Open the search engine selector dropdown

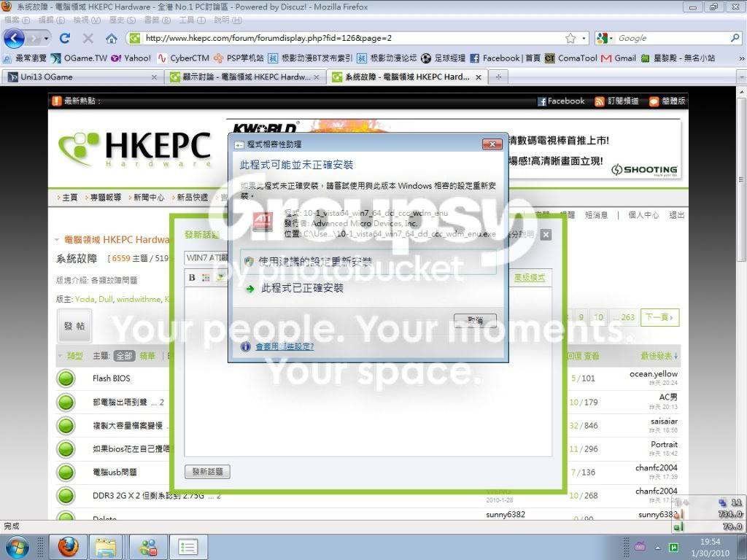pyautogui.click(x=605, y=38)
